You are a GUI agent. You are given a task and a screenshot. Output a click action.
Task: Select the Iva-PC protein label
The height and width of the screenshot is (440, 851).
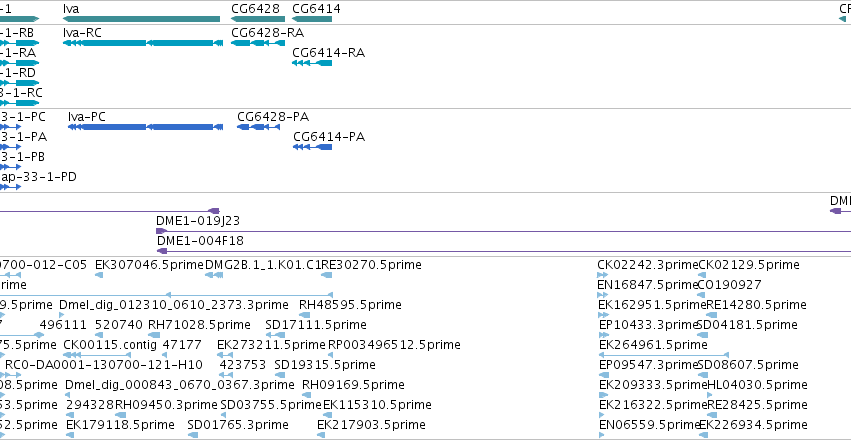click(87, 117)
